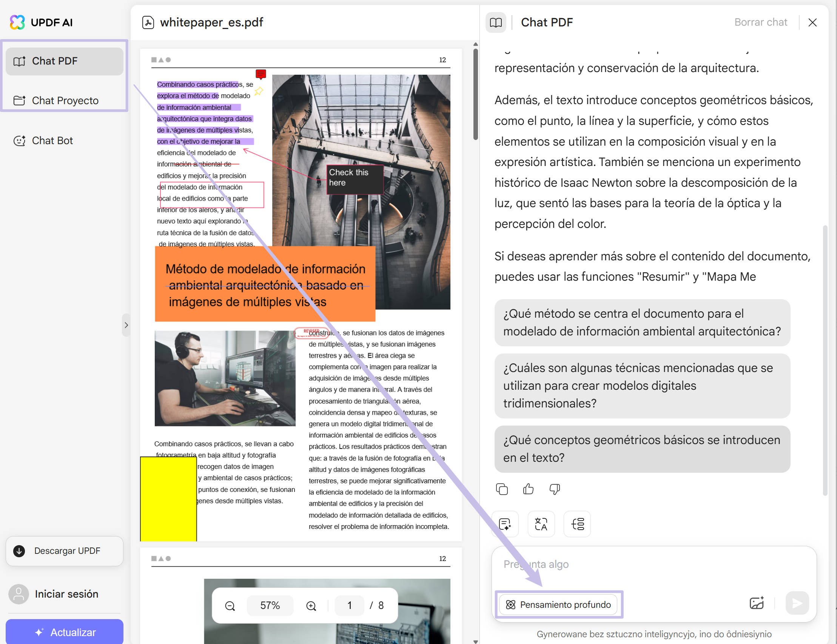Toggle Pensamiento profundo deep thinking
Image resolution: width=837 pixels, height=644 pixels.
coord(558,604)
